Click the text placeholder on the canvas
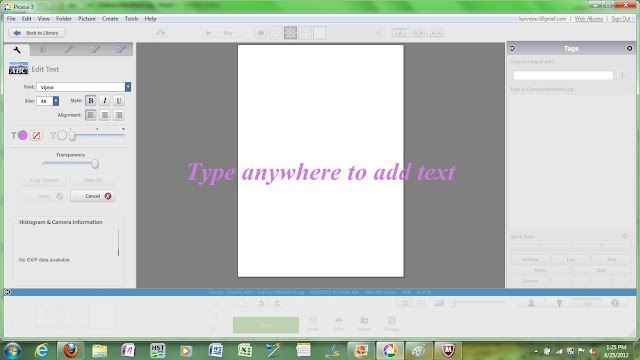Screen dimensions: 640x360 321,172
